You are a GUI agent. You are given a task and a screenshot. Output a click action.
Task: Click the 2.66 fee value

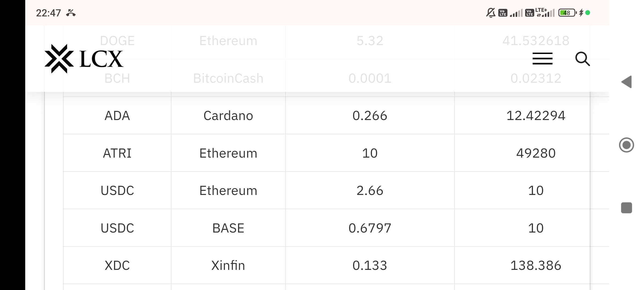coord(370,190)
